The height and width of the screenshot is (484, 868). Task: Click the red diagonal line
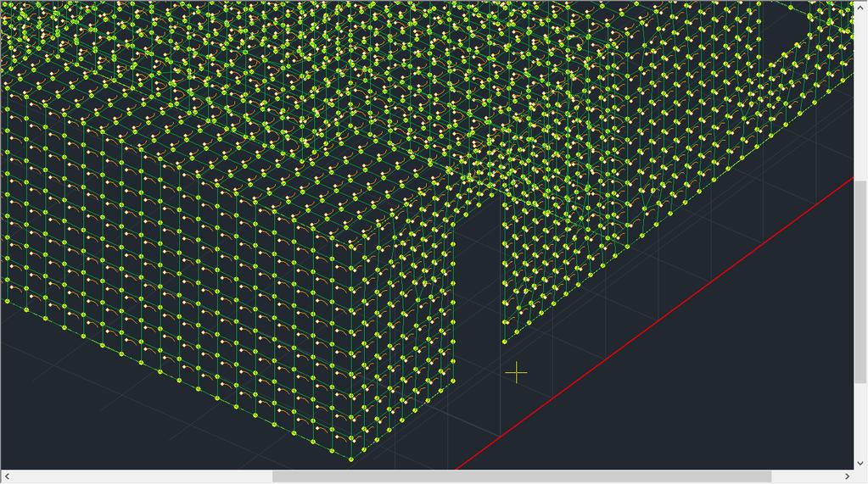(654, 324)
